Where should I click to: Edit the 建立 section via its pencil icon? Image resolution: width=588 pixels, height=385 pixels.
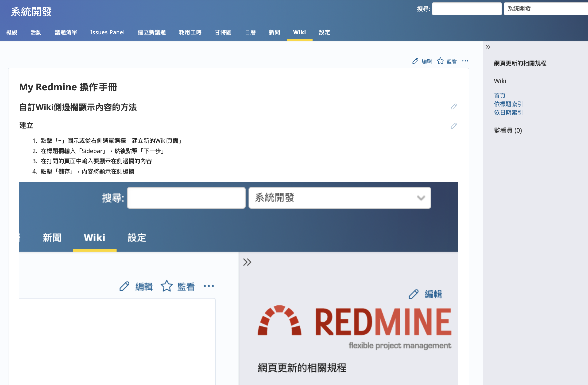click(454, 126)
